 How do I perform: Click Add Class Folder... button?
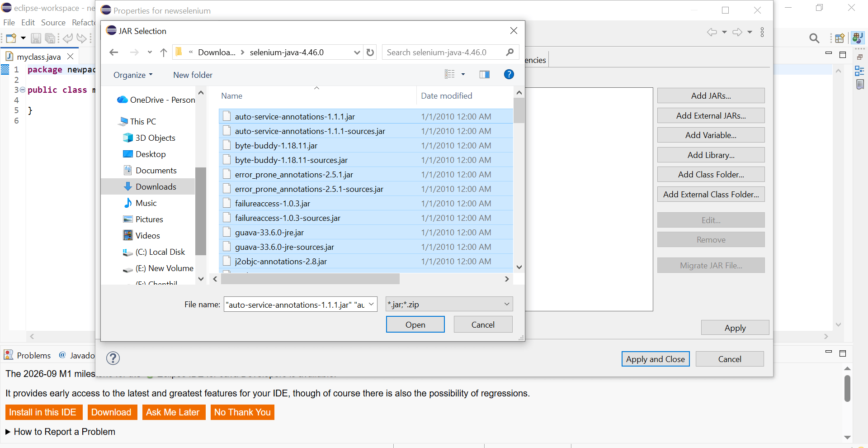point(711,175)
